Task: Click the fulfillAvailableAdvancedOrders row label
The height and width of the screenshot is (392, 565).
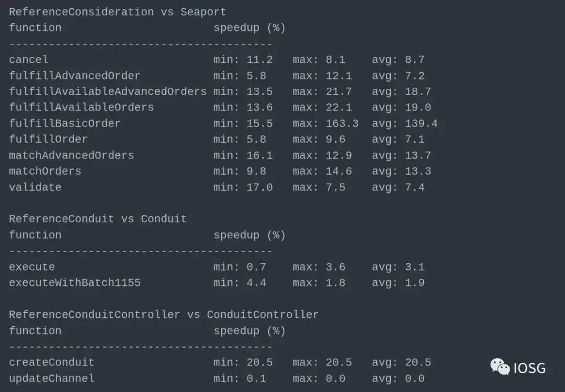Action: [x=108, y=91]
